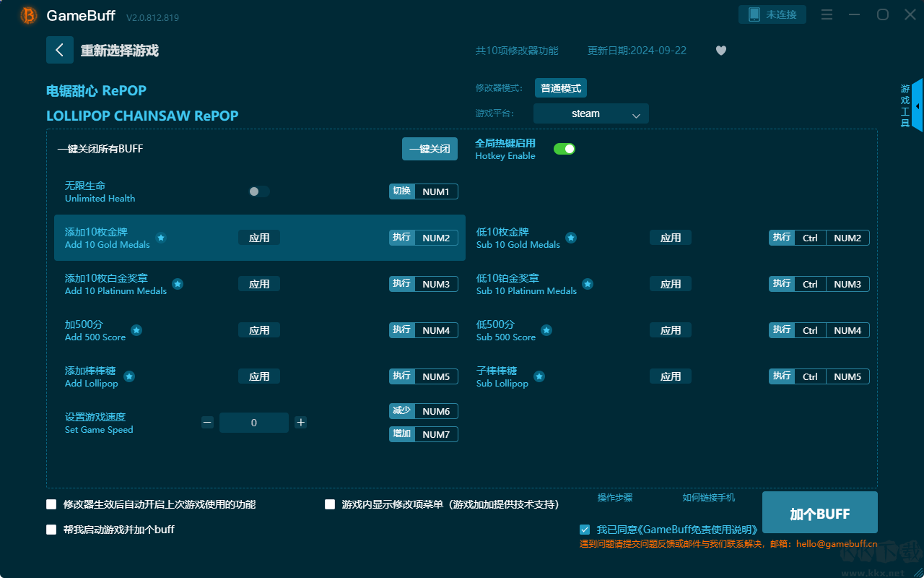924x578 pixels.
Task: Click the game speed value field
Action: tap(254, 423)
